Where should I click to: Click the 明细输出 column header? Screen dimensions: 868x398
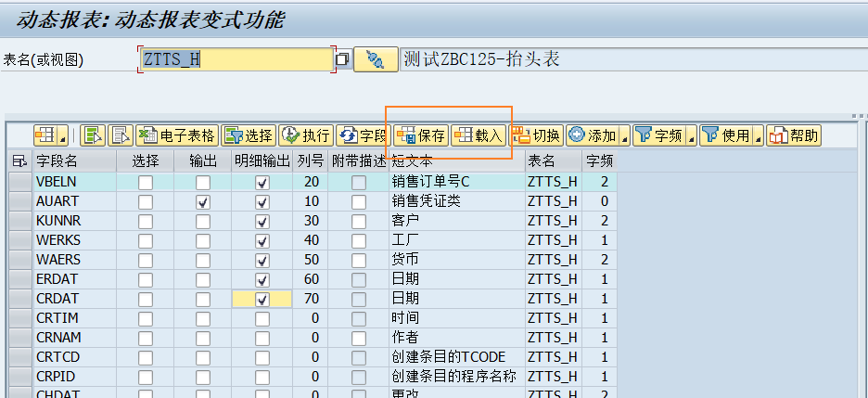(x=262, y=161)
